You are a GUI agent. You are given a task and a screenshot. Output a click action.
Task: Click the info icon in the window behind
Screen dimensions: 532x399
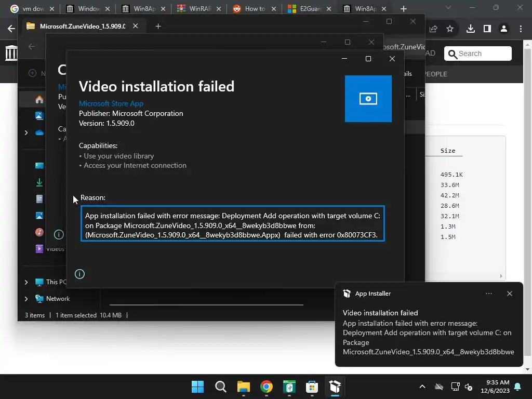(x=59, y=234)
